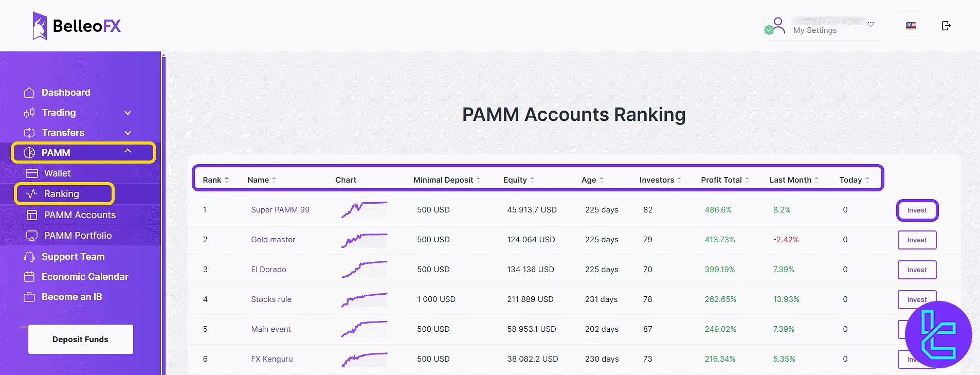Sort table by Investors column

[x=660, y=180]
